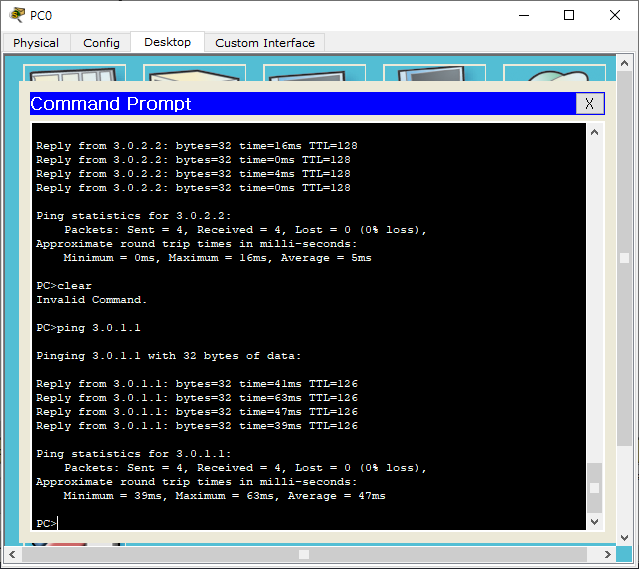Click the 'PC>ping 3.0.1.1' command line

[x=88, y=328]
